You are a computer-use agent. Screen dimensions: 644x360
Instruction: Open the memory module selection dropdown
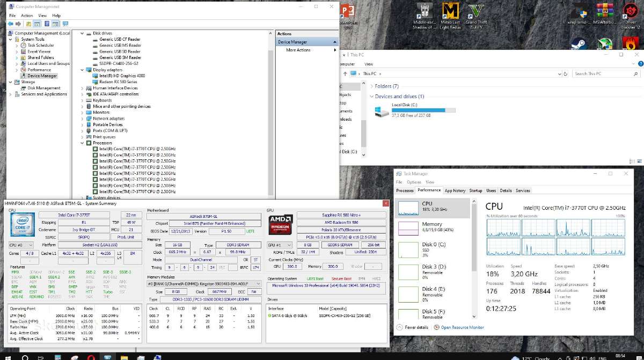click(x=204, y=284)
